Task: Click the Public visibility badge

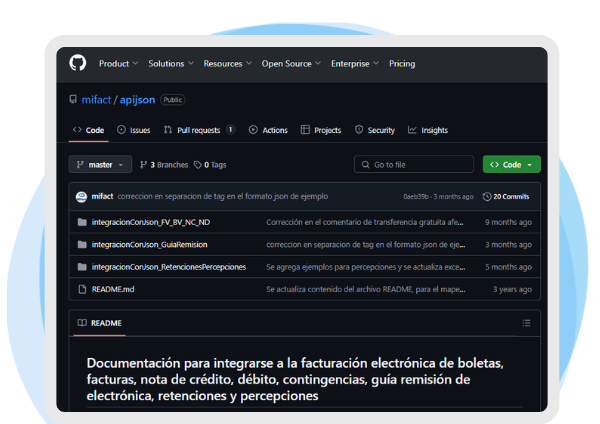Action: pyautogui.click(x=173, y=100)
